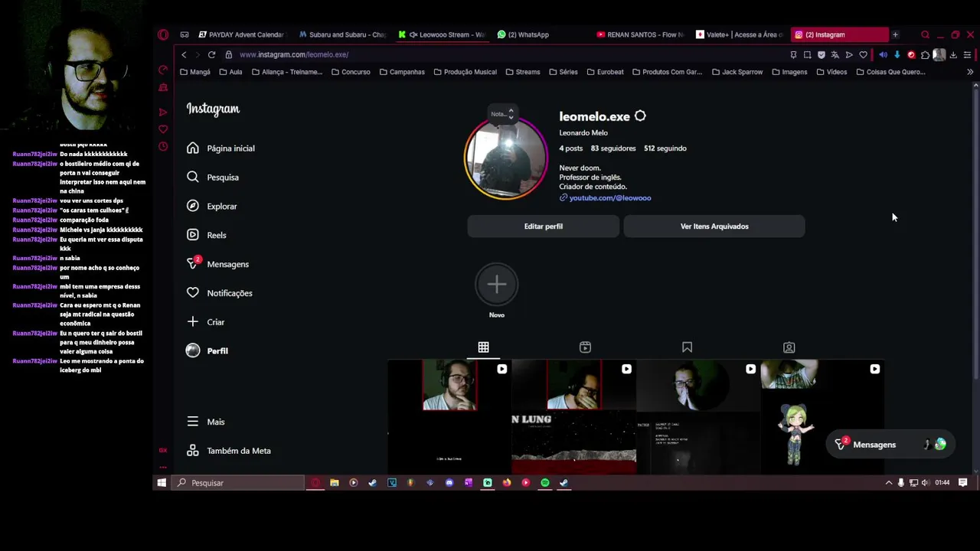Open Spotify from the taskbar
Screen dimensions: 980x551
point(544,483)
